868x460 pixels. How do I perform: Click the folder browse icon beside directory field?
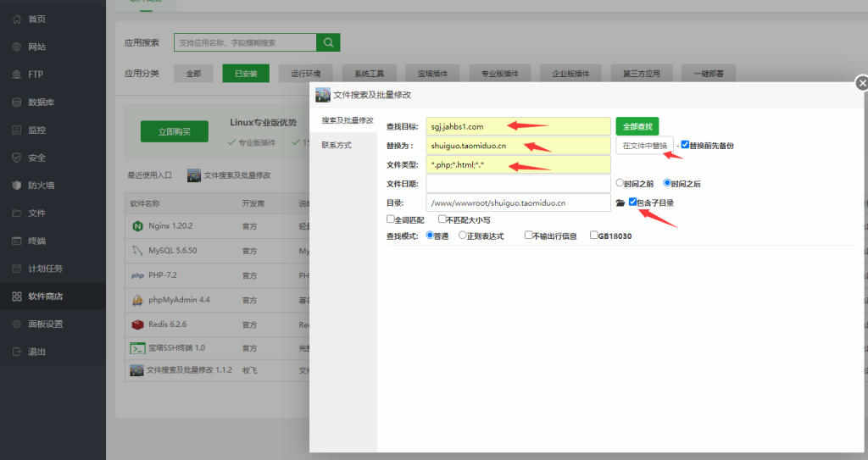tap(620, 203)
